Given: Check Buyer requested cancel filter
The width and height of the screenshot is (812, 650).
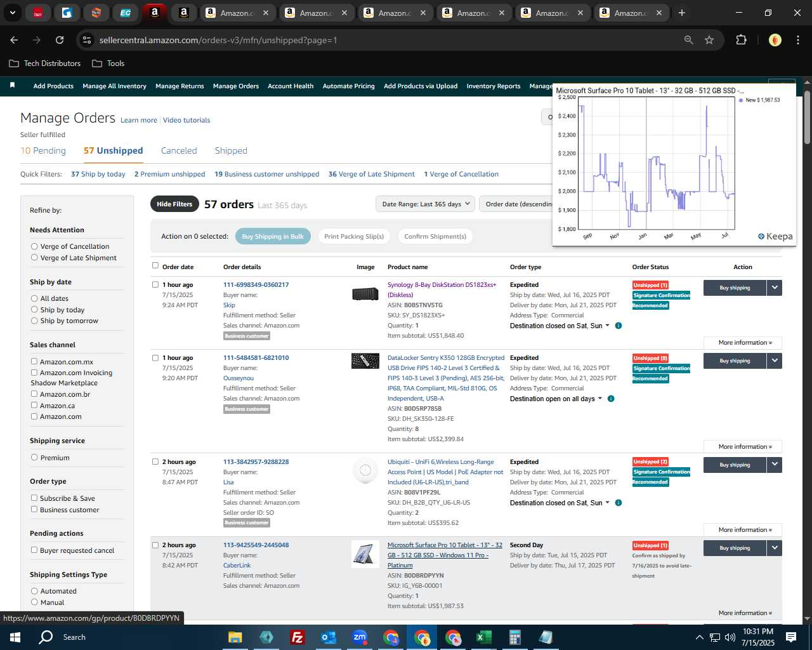Looking at the screenshot, I should 34,550.
